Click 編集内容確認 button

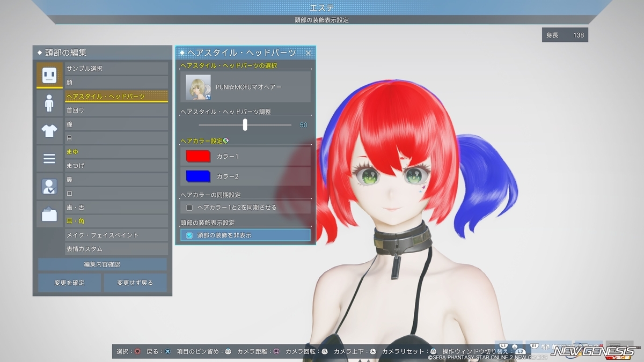(102, 264)
